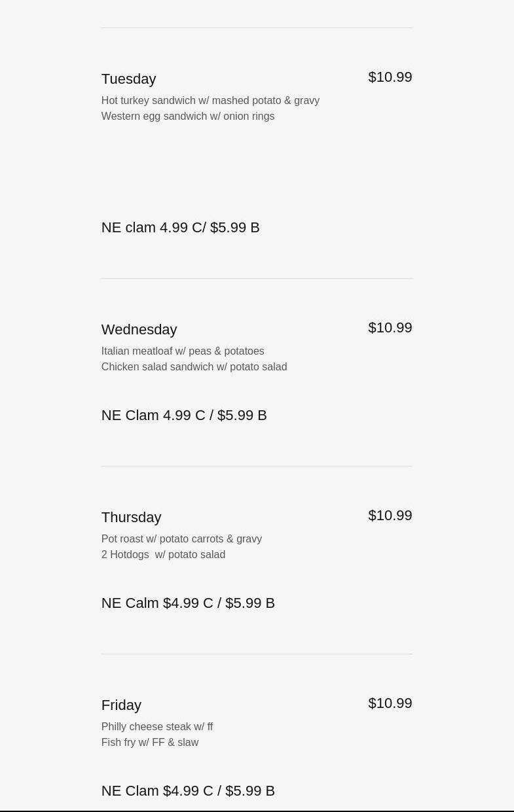Click the NE Calm $4.99 C text
This screenshot has width=514, height=812.
pos(157,603)
